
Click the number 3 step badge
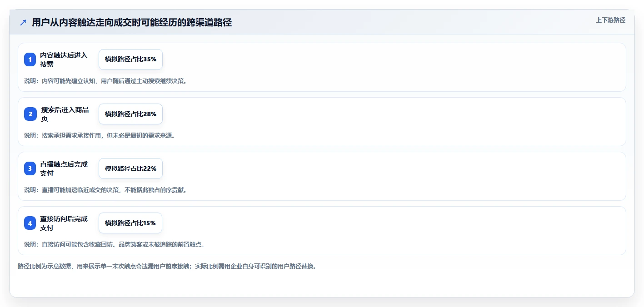coord(30,168)
